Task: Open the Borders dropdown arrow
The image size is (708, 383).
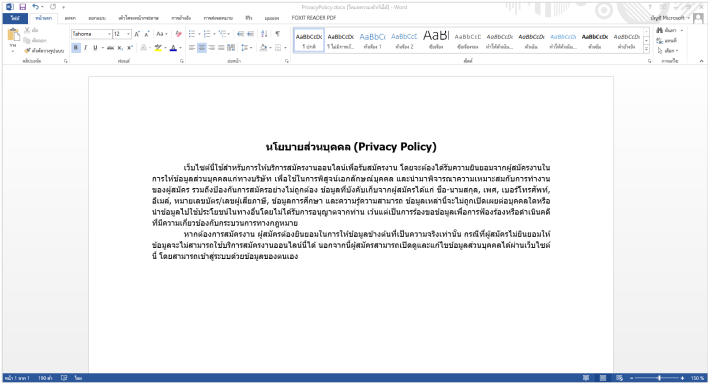Action: click(x=285, y=47)
